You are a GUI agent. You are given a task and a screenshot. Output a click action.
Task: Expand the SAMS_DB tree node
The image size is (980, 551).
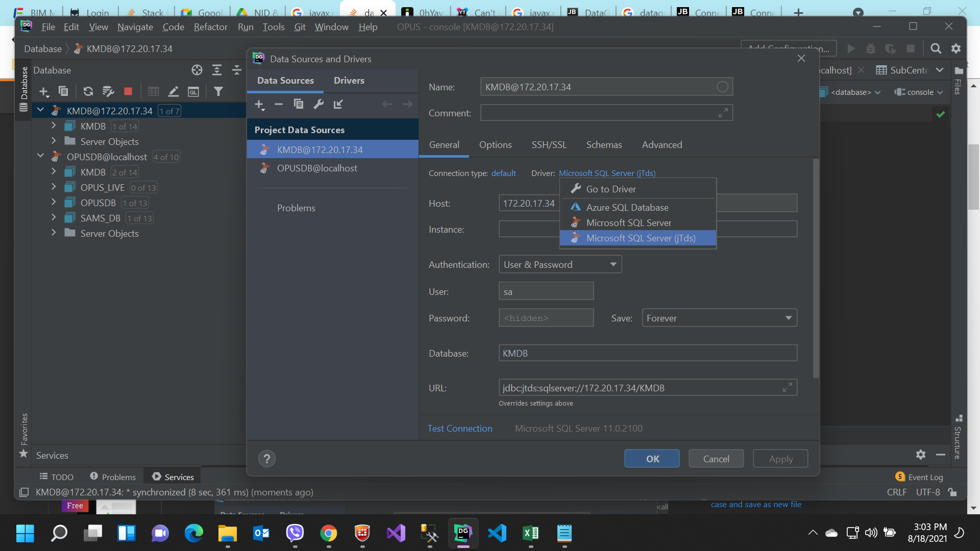pyautogui.click(x=54, y=218)
